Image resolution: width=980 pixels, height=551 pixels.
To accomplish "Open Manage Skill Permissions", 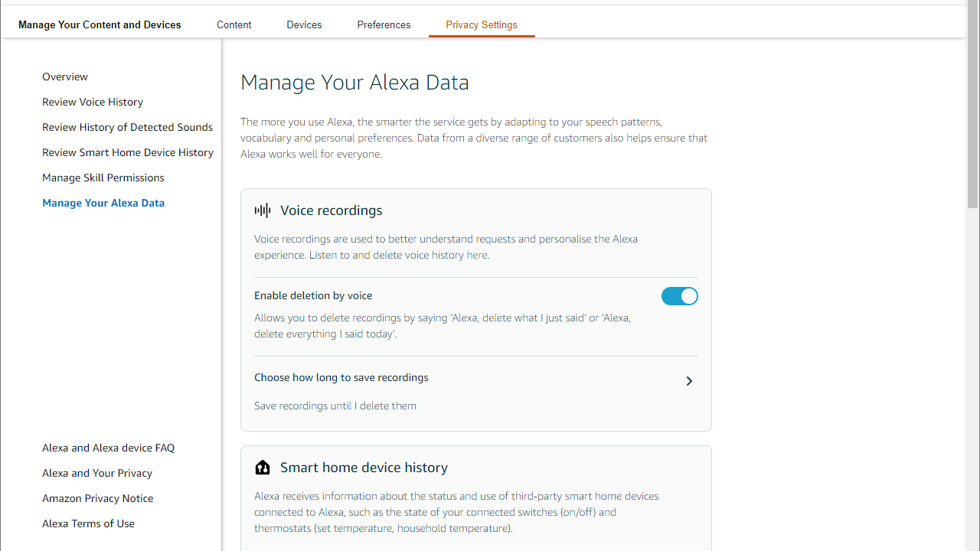I will tap(103, 178).
